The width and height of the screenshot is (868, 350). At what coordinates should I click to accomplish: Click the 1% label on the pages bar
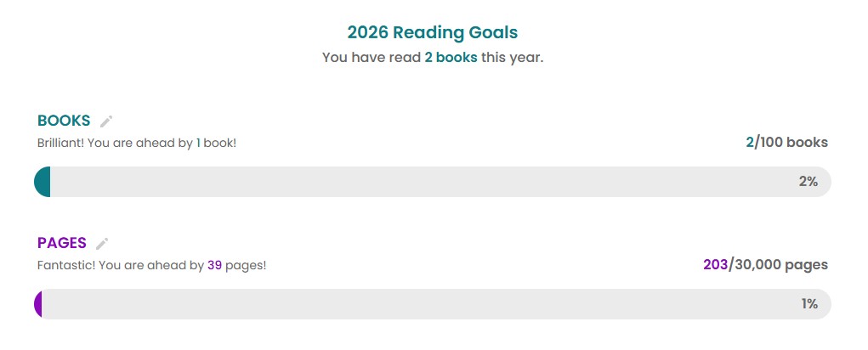click(809, 304)
